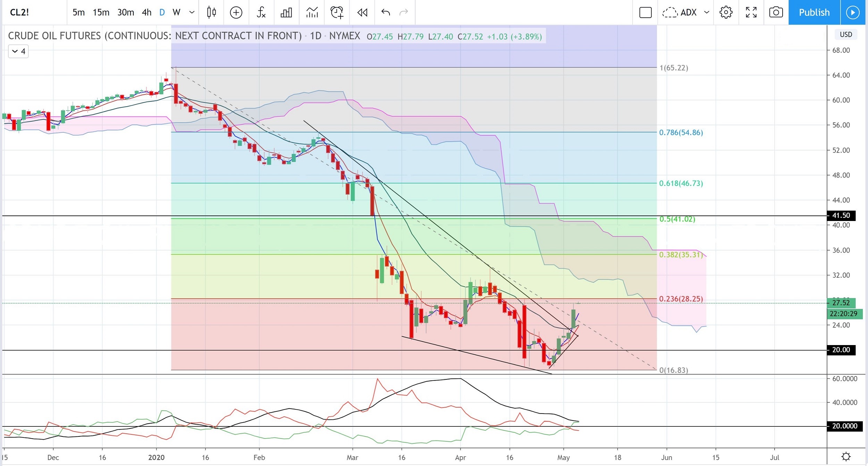
Task: Click the Fibonacci 0.786(54.86) level label
Action: click(681, 132)
